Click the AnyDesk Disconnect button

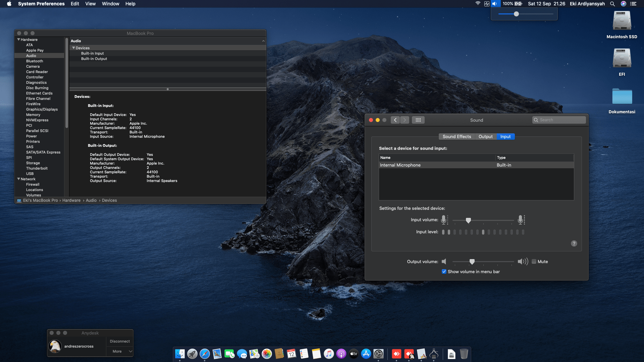120,341
